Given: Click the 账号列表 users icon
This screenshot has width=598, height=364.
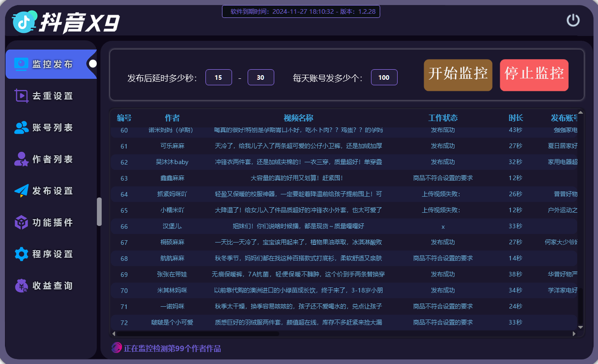Looking at the screenshot, I should pos(21,127).
